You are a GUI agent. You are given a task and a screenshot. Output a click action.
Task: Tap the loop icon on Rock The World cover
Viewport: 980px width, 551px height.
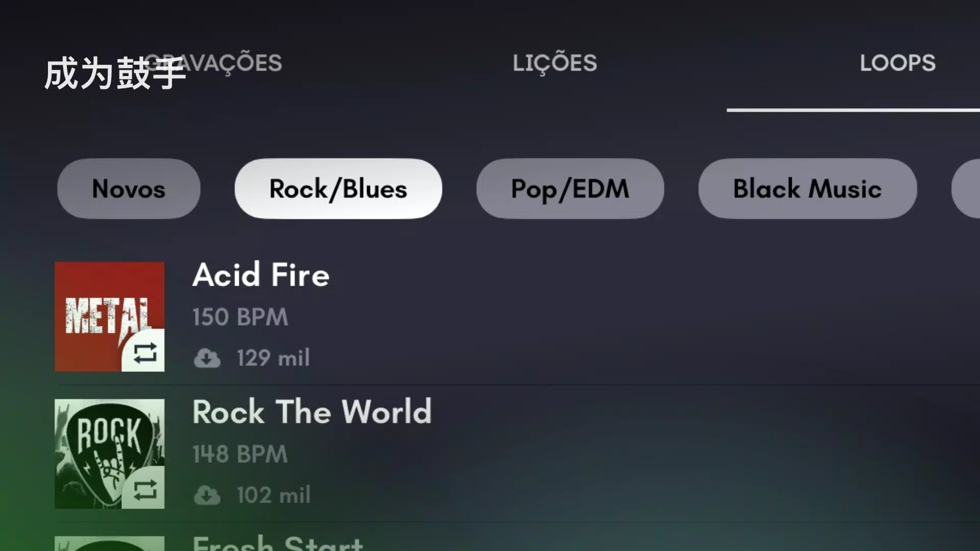coord(145,490)
